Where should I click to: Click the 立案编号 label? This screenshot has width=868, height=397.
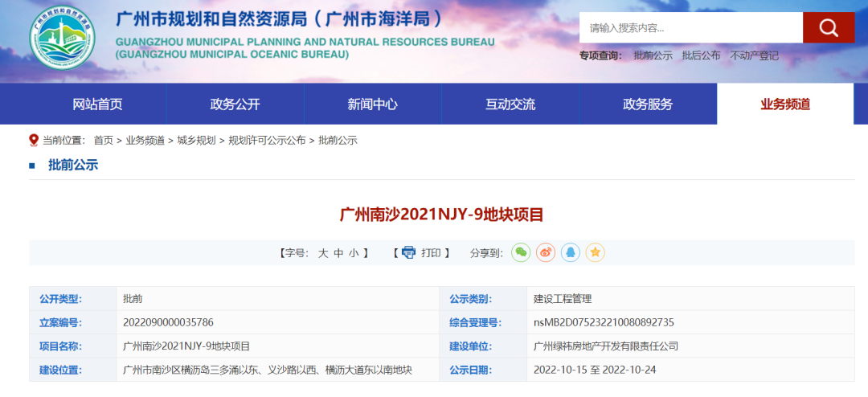[60, 322]
